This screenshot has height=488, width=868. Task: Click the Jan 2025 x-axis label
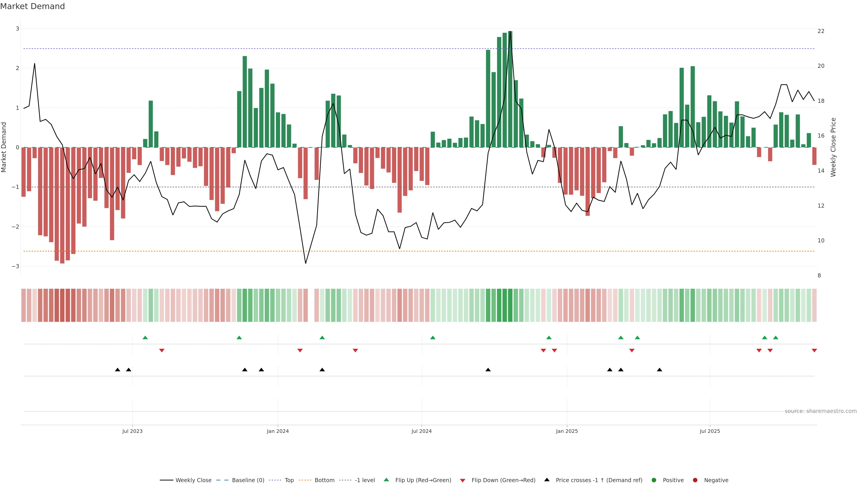(567, 431)
